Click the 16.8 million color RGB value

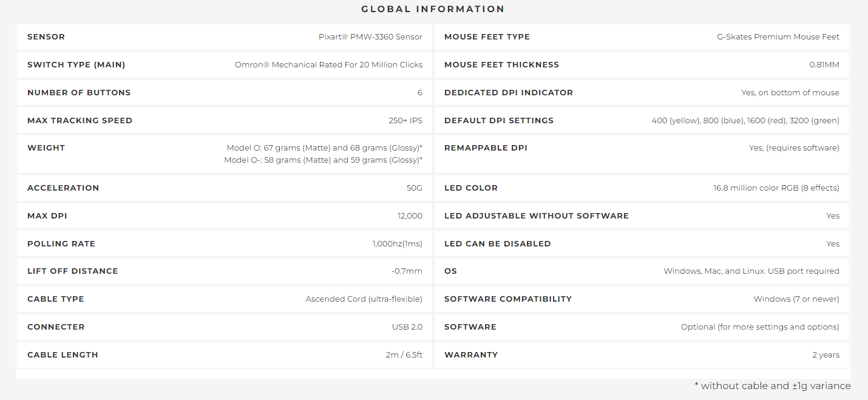(x=776, y=188)
